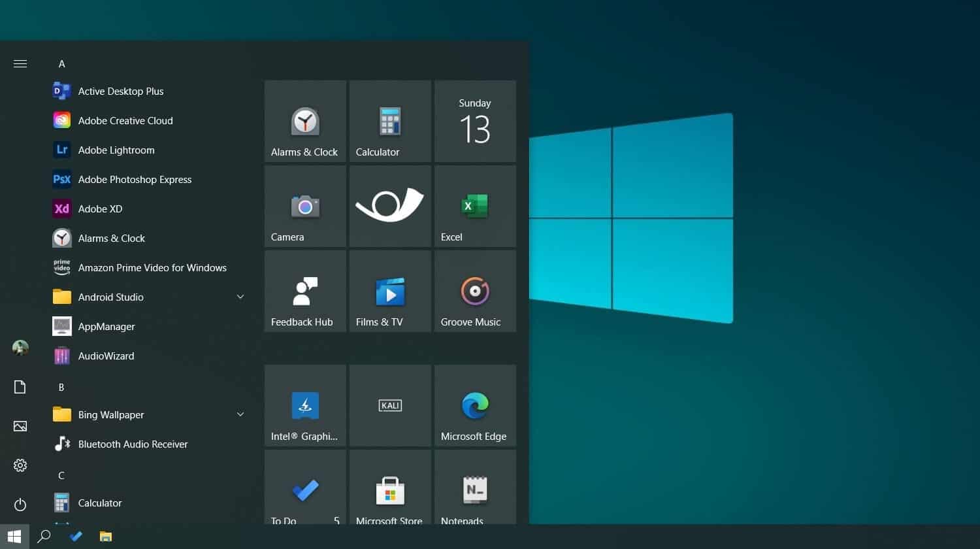
Task: Select Amazon Prime Video for Windows
Action: (152, 267)
